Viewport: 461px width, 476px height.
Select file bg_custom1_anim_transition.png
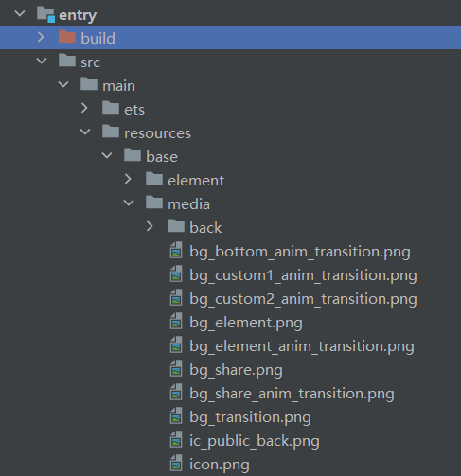pos(303,275)
